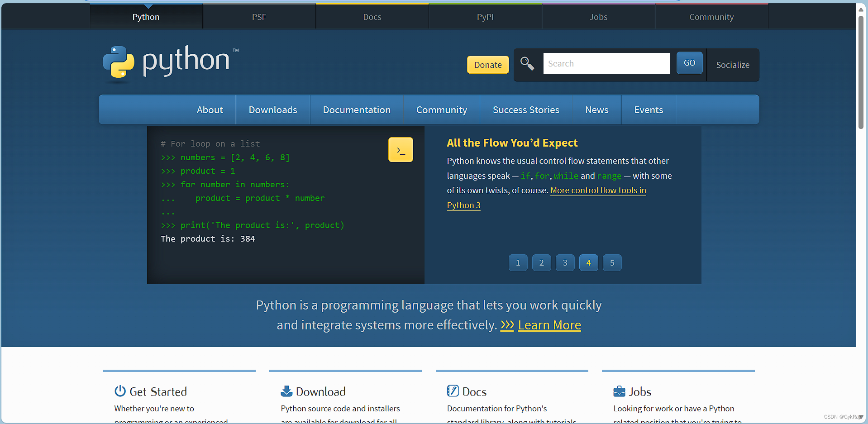868x424 pixels.
Task: Open the Community top tab
Action: [x=711, y=17]
